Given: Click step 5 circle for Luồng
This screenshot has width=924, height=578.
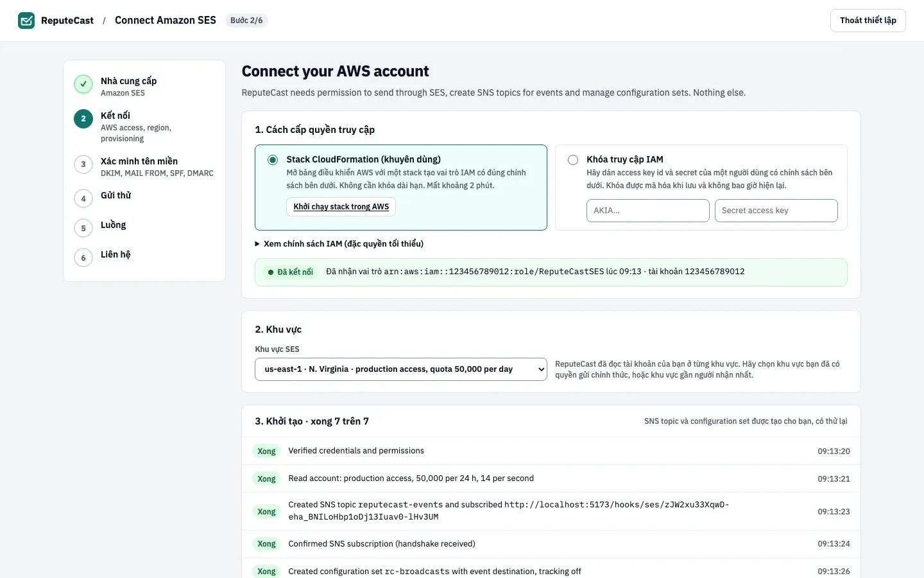Looking at the screenshot, I should [x=83, y=228].
